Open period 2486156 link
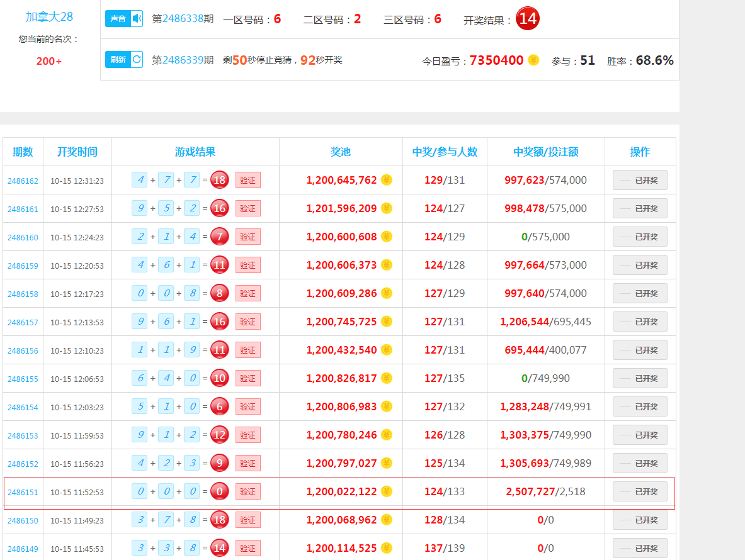The width and height of the screenshot is (745, 560). click(23, 350)
